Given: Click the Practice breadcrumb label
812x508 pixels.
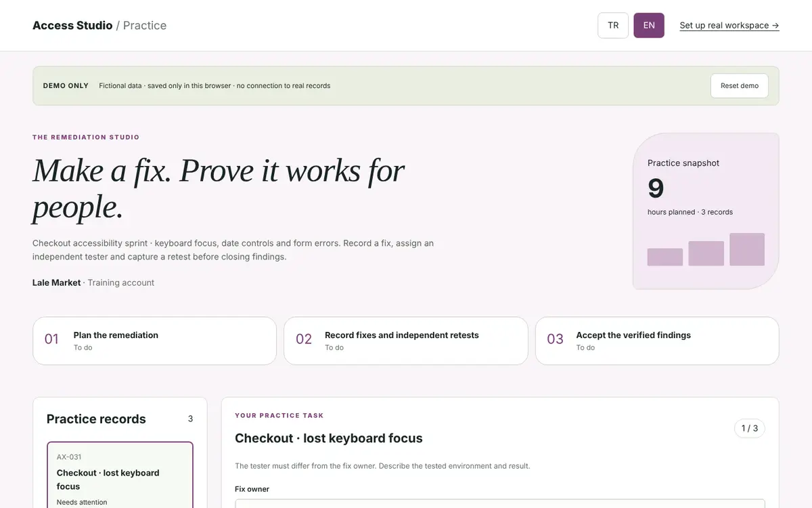Looking at the screenshot, I should tap(145, 26).
